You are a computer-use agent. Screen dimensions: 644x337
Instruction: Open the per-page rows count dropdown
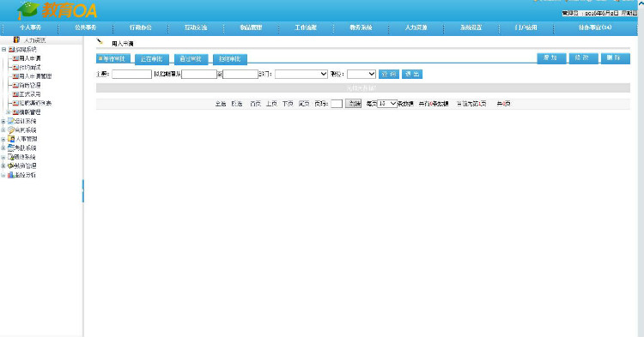coord(387,104)
